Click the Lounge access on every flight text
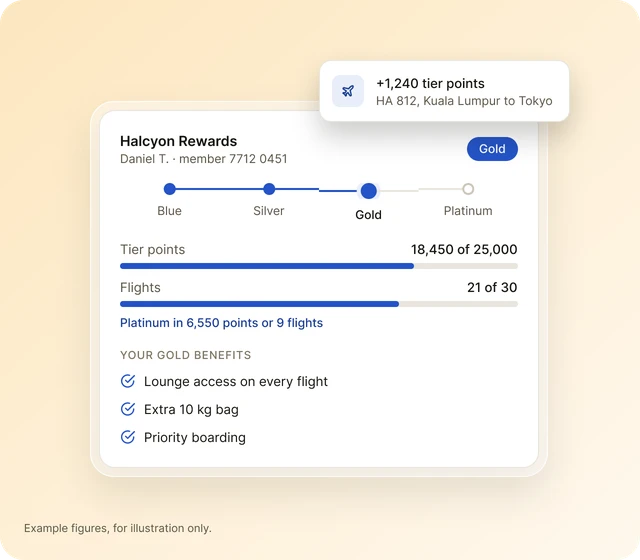Image resolution: width=640 pixels, height=560 pixels. coord(236,381)
